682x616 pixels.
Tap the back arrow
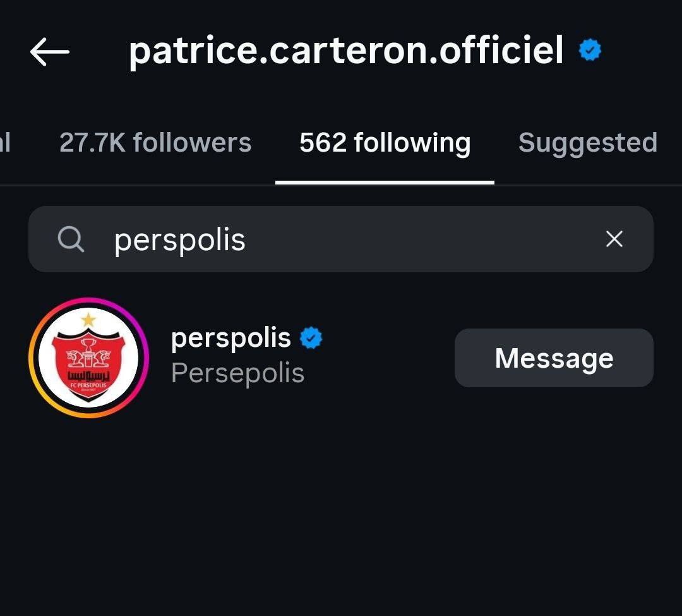click(49, 51)
